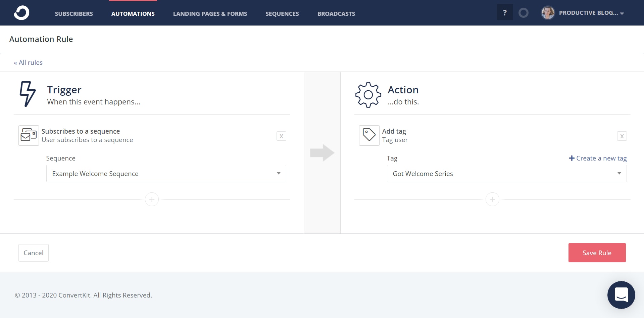Click the ConvertKit copyright footer text
This screenshot has height=318, width=644.
coord(83,295)
